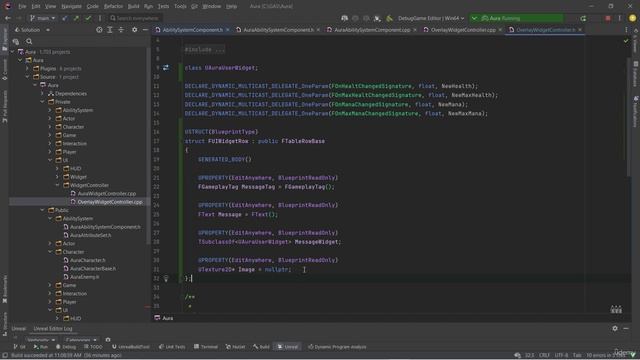
Task: Open DebugGame Editor configuration dropdown
Action: click(431, 18)
